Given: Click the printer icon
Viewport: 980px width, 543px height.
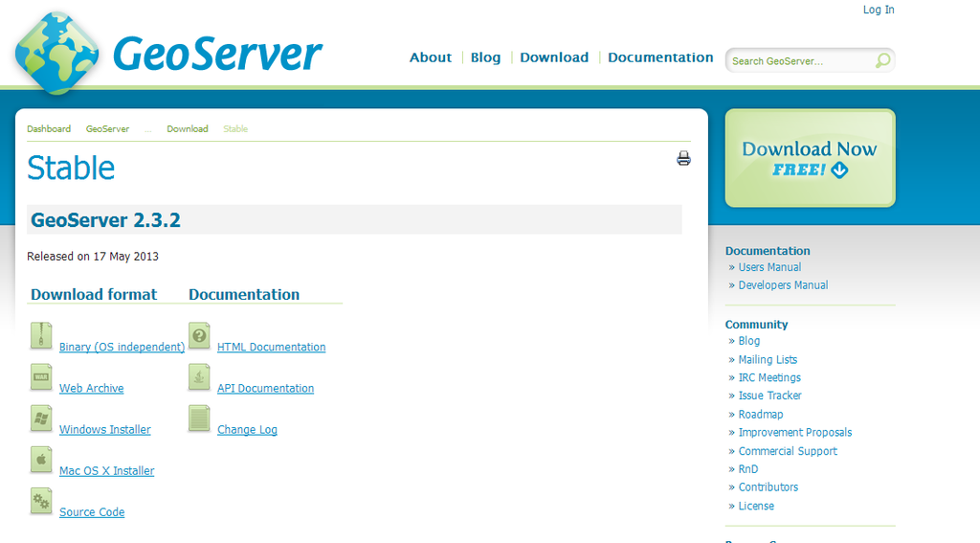Looking at the screenshot, I should 683,158.
